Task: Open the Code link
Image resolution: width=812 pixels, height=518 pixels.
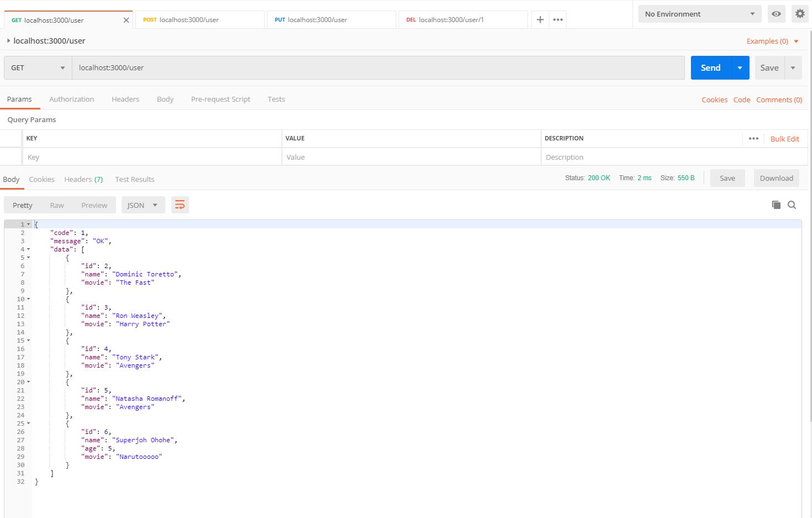Action: point(742,100)
